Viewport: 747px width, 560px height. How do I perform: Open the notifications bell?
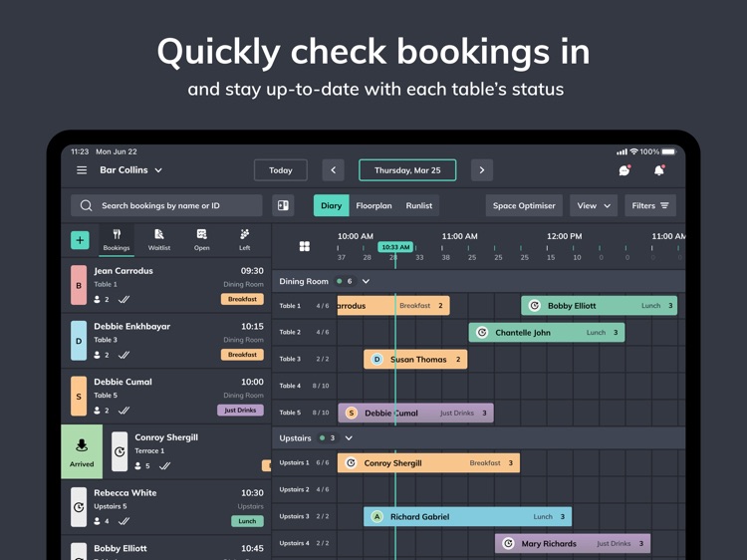(659, 170)
